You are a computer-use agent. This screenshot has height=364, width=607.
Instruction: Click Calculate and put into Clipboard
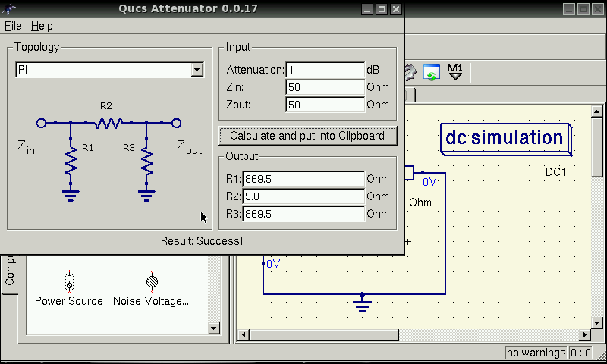[307, 136]
